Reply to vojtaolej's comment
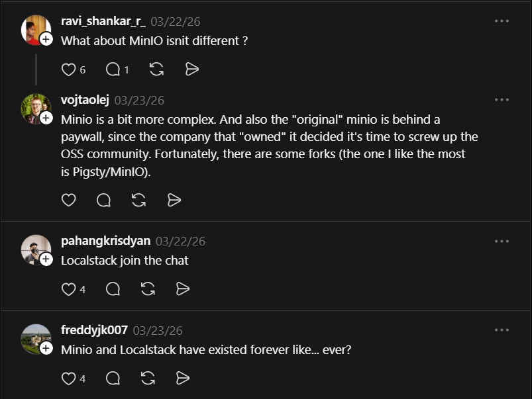The height and width of the screenshot is (399, 532). click(103, 200)
